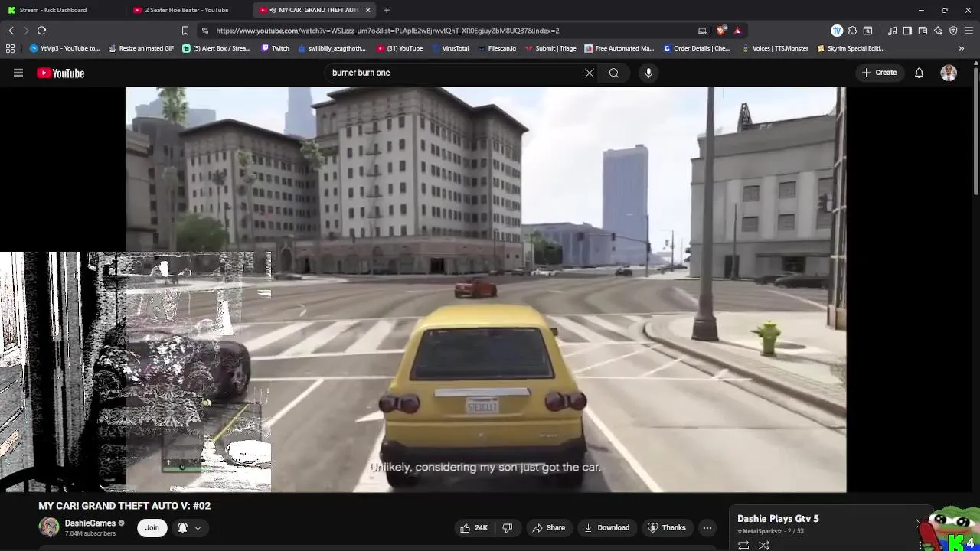This screenshot has height=551, width=980.
Task: Mute the tab via its speaker icon
Action: (x=273, y=10)
